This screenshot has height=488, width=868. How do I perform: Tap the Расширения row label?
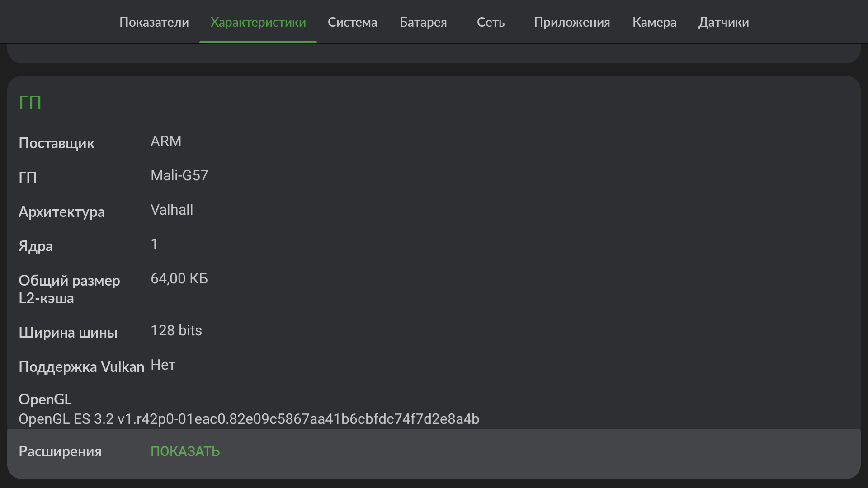60,451
